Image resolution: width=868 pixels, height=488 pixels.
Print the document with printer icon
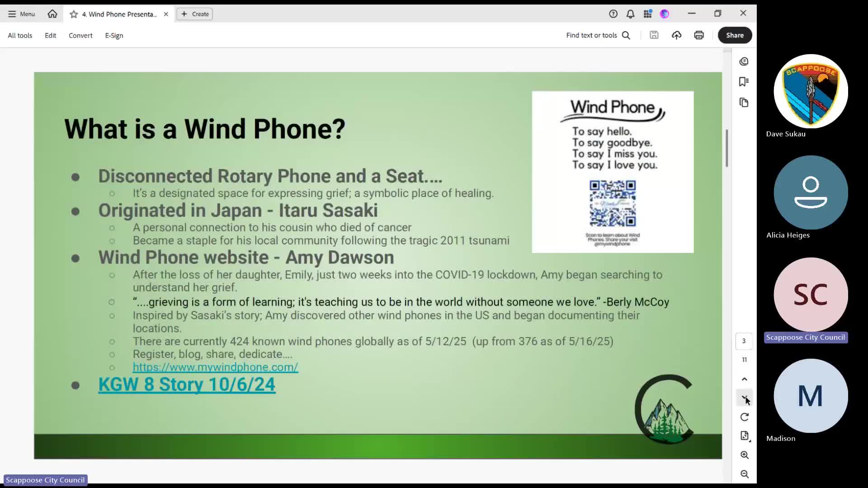[699, 35]
